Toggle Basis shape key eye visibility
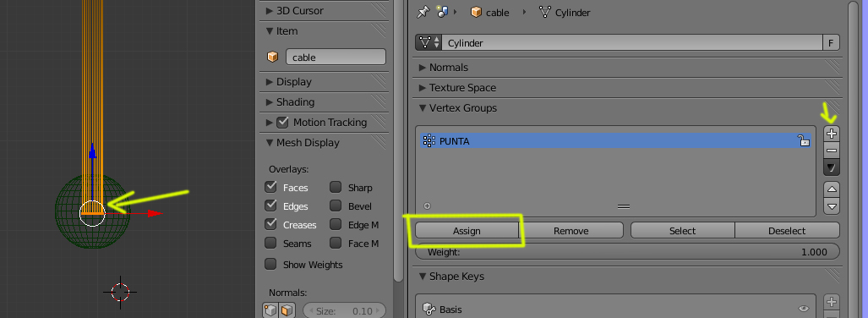The height and width of the screenshot is (318, 868). point(803,310)
